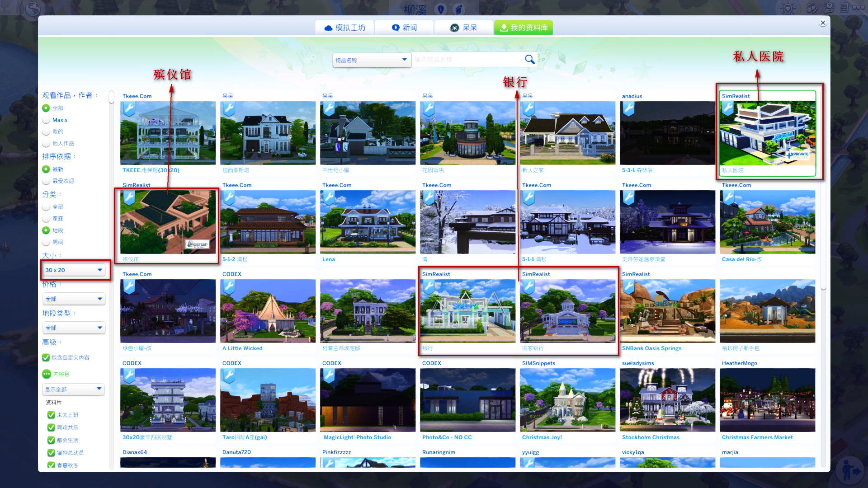The image size is (868, 488).
Task: Click wrench icon on 30x20豪华四层别墅 thumbnail
Action: click(129, 376)
